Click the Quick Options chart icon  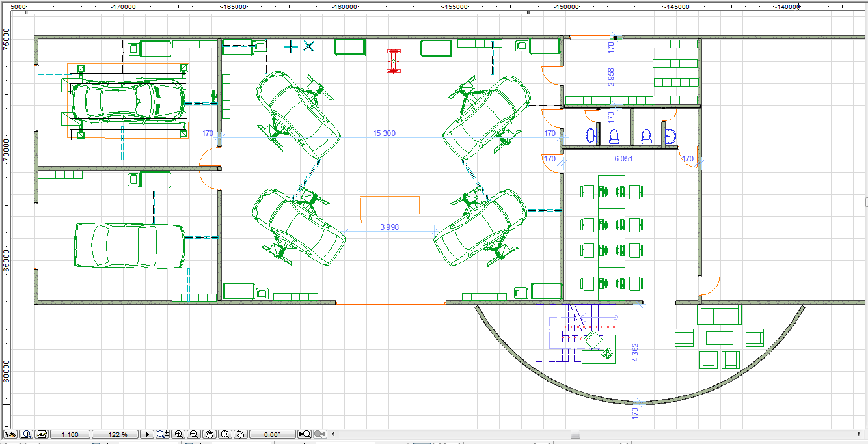coord(42,434)
